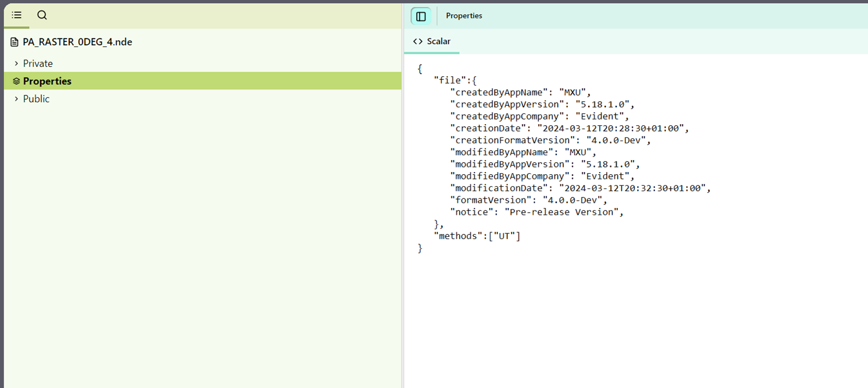This screenshot has height=388, width=868.
Task: Click the "methods" line in JSON
Action: (477, 236)
